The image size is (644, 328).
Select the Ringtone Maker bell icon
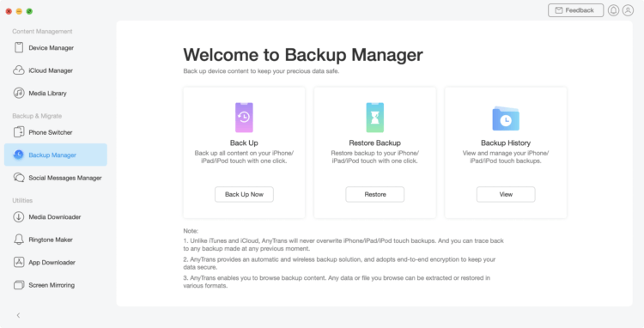pos(19,240)
